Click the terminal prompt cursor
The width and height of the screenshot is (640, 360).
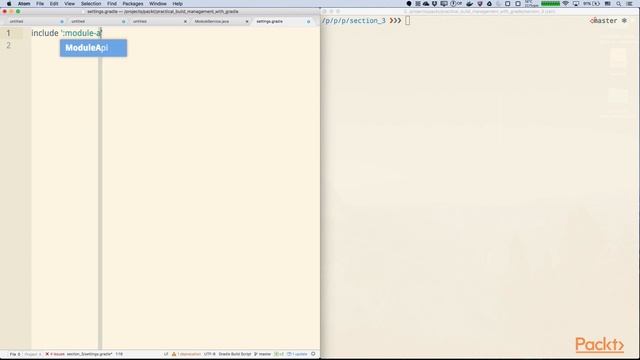[x=407, y=20]
